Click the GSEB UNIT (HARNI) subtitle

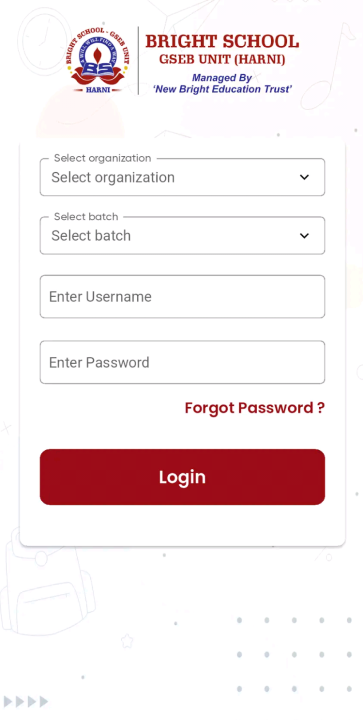pyautogui.click(x=222, y=60)
